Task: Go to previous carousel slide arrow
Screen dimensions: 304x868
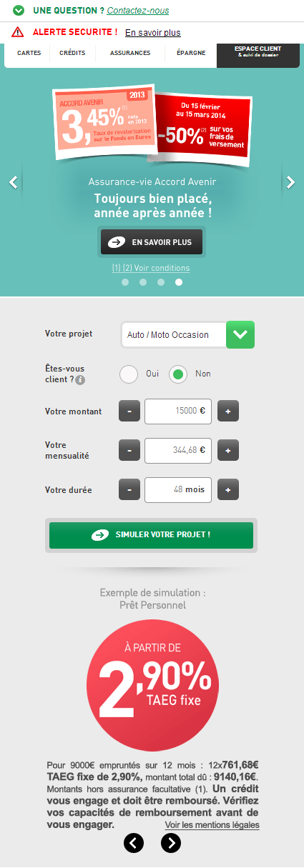Action: click(13, 182)
